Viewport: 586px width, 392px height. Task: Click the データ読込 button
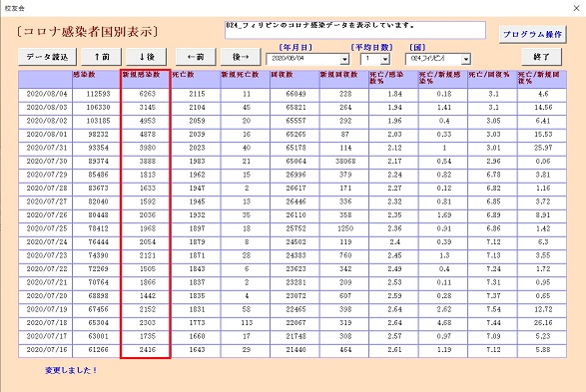48,57
